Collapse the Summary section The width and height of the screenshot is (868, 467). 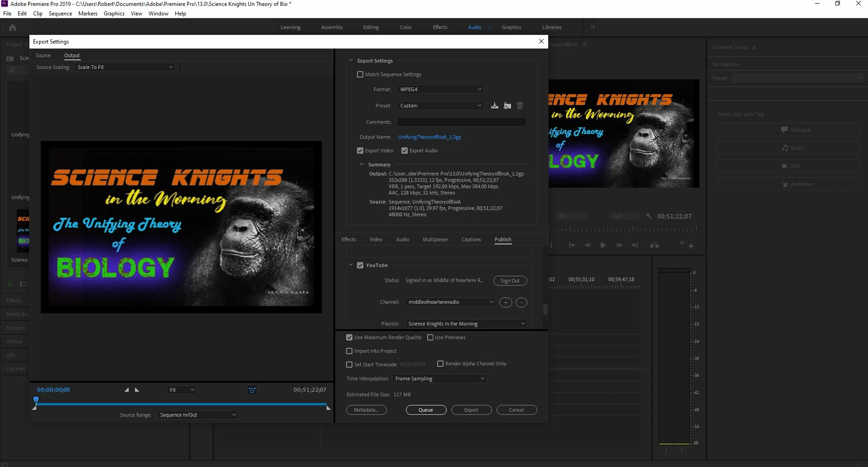[362, 164]
